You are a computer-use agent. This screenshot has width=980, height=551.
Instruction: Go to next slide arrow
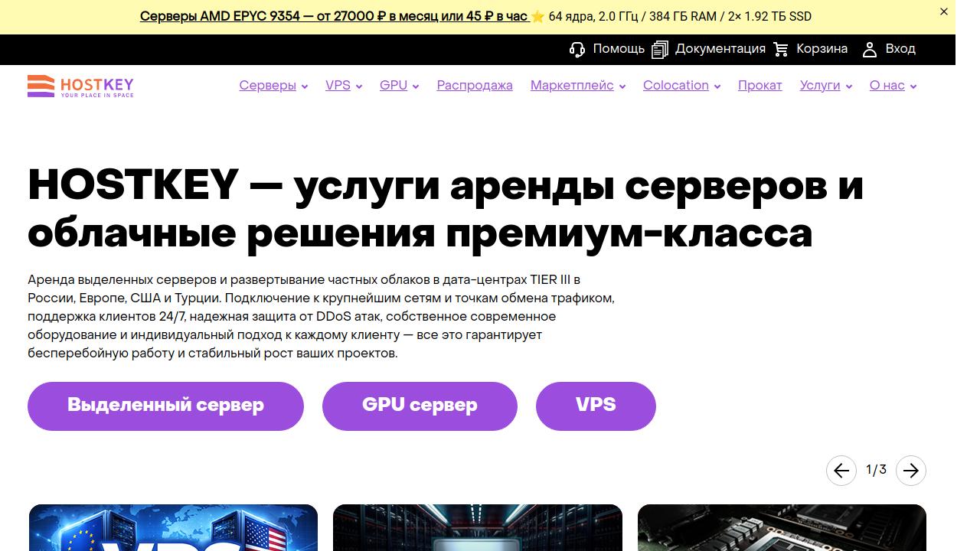911,471
